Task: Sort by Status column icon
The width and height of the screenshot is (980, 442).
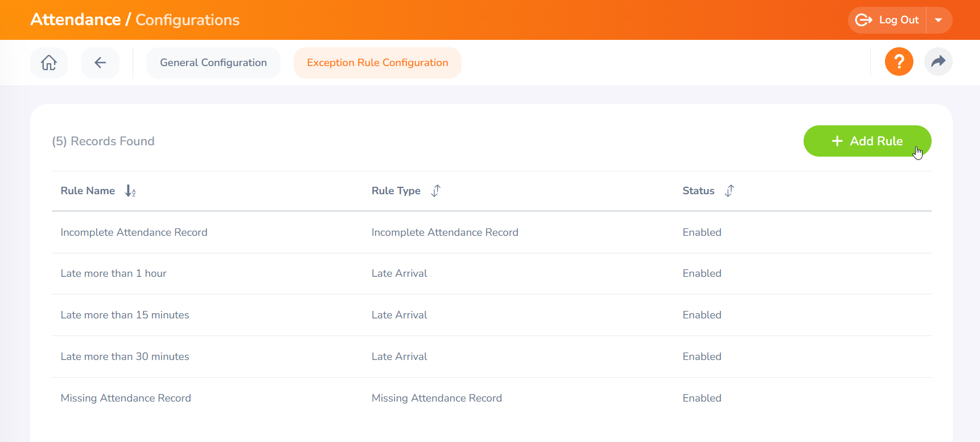Action: point(730,191)
